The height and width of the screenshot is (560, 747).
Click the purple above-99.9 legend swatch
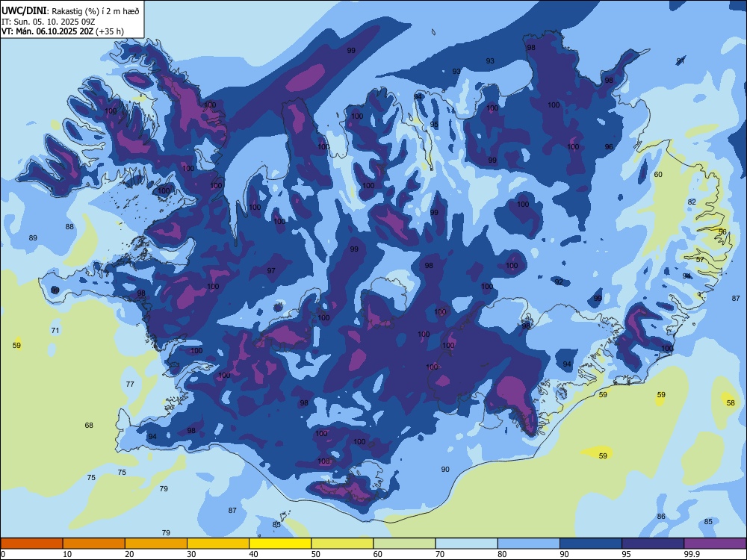tap(716, 544)
